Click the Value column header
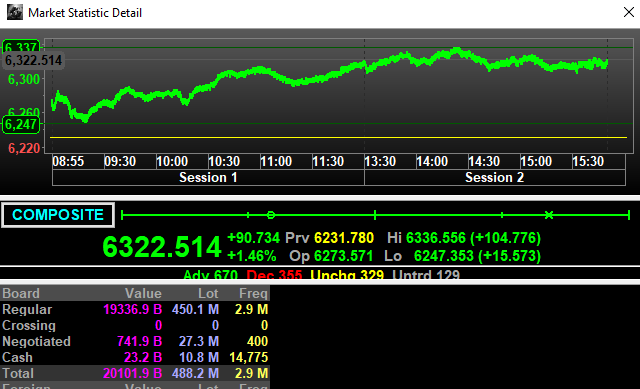640x389 pixels. (143, 293)
